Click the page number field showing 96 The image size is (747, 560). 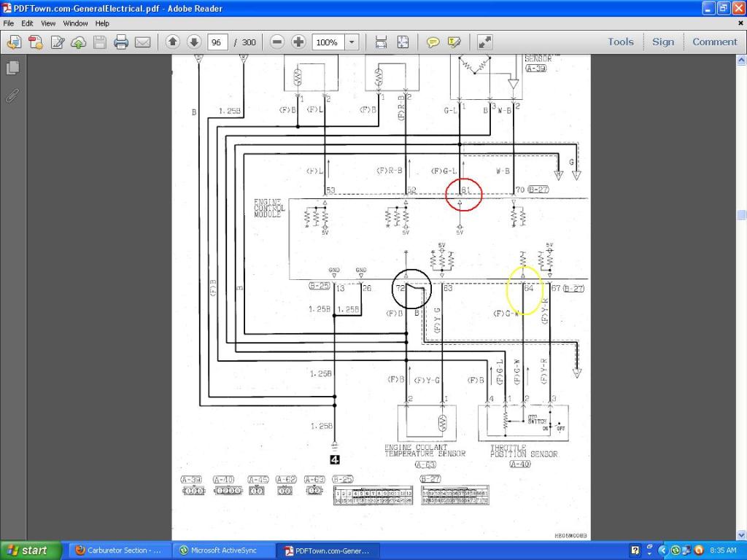pos(217,42)
